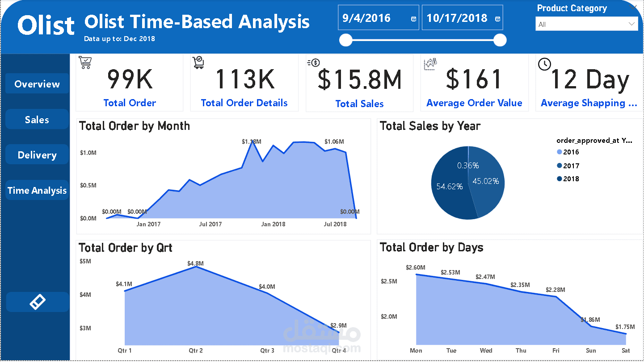The height and width of the screenshot is (362, 644).
Task: Click the Olist Time-Based Analysis heading
Action: [197, 21]
